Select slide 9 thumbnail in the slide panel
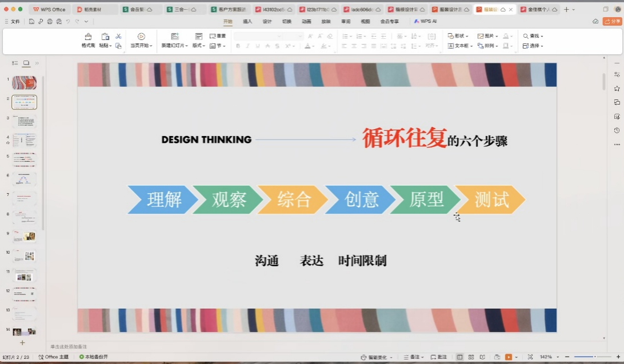 point(25,236)
